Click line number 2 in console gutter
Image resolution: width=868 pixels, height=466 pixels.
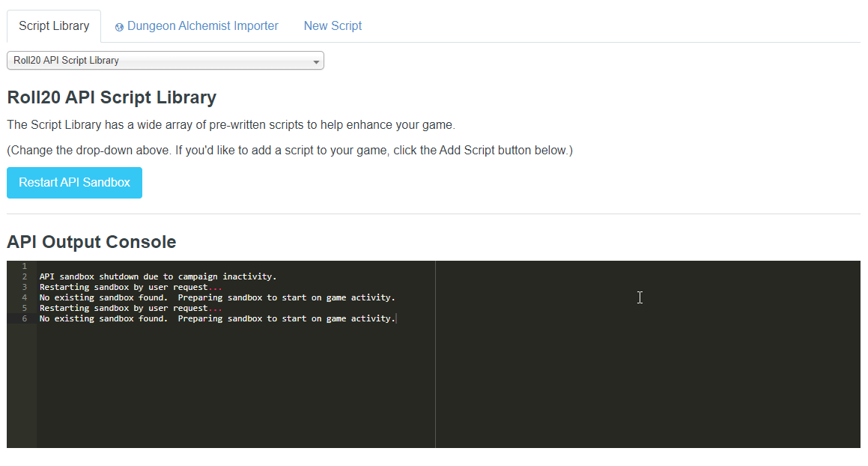pyautogui.click(x=25, y=276)
